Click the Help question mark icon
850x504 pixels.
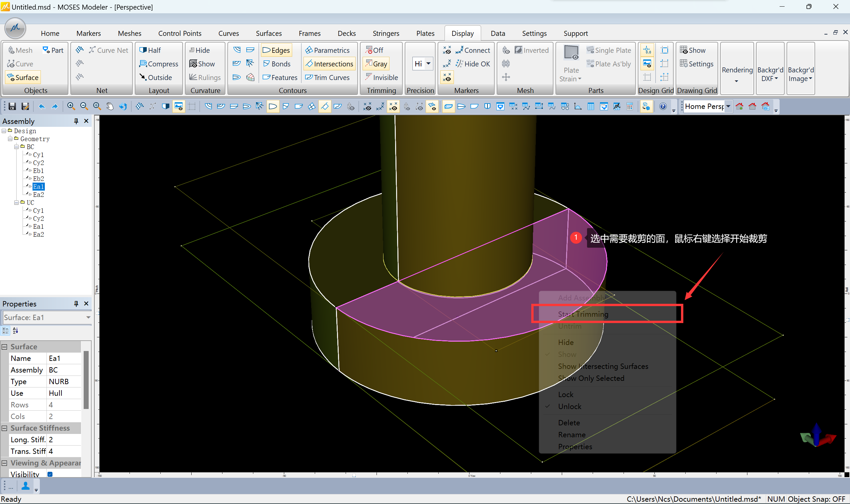pyautogui.click(x=662, y=107)
